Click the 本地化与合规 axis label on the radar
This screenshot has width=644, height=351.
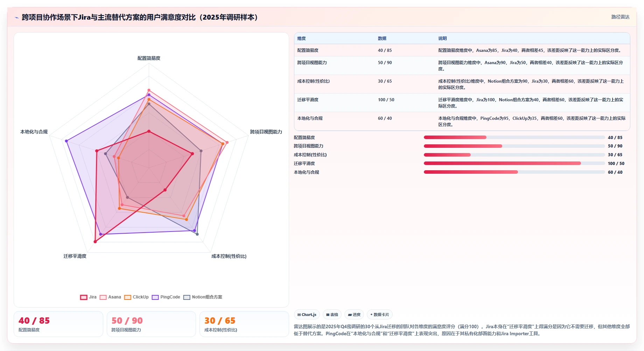tap(34, 132)
